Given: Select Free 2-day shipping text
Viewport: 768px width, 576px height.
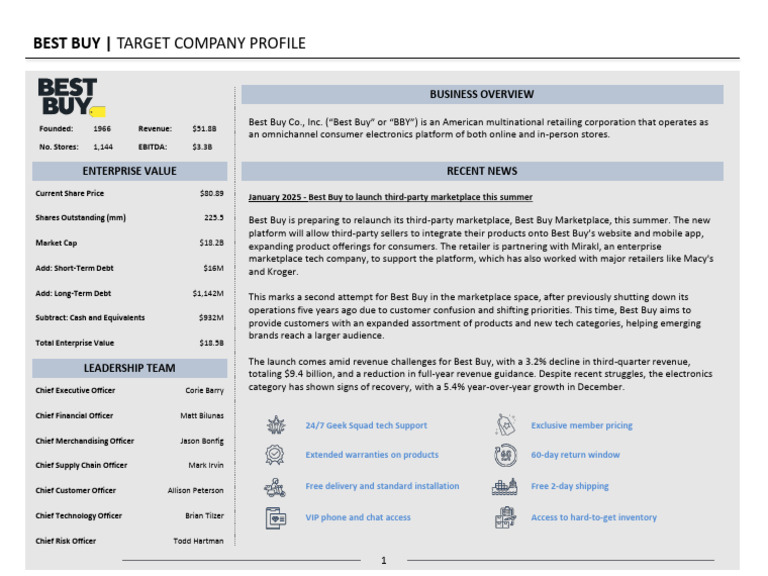Looking at the screenshot, I should click(570, 486).
